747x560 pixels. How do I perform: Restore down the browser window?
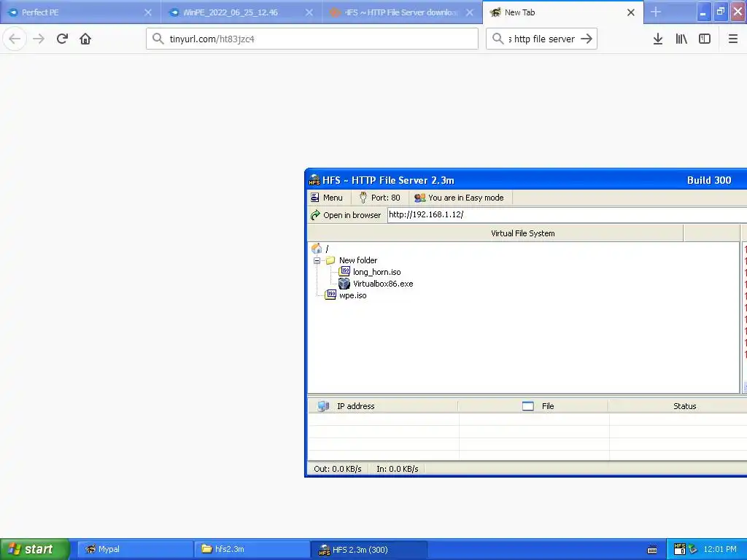click(721, 12)
